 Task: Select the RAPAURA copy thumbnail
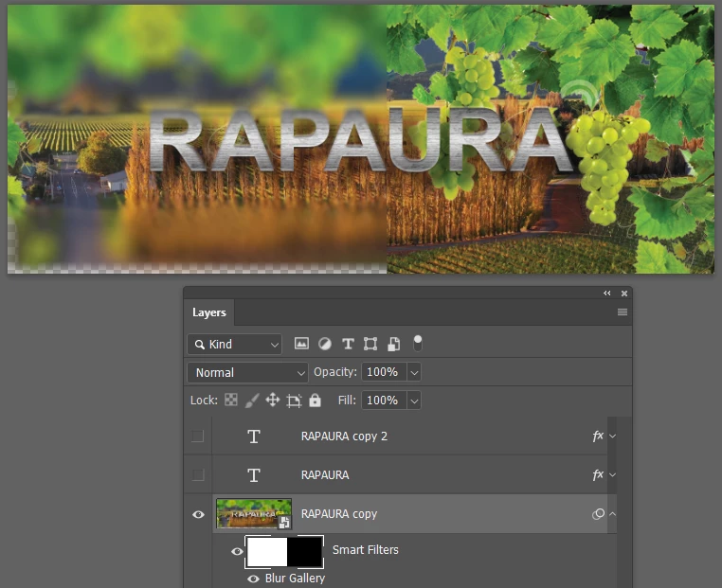pos(254,513)
